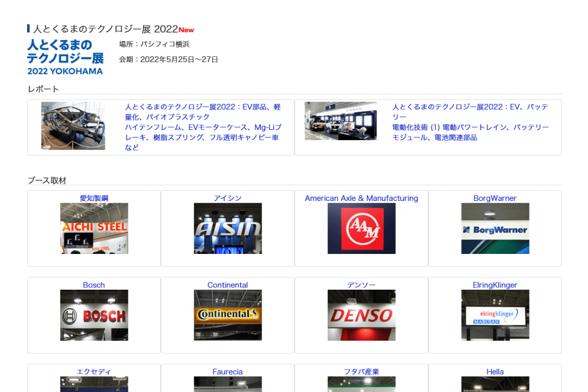
Task: Open the エクセディ booth link
Action: pos(94,372)
